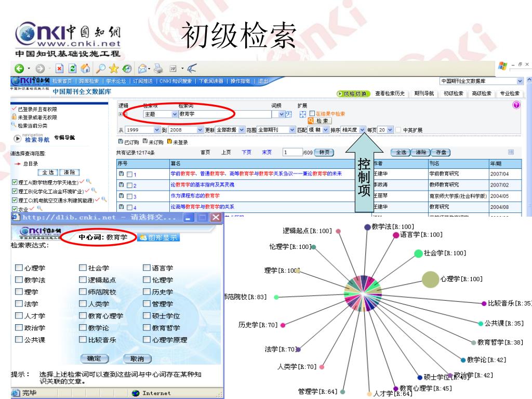The width and height of the screenshot is (532, 399).
Task: Click the 确定 button in popup
Action: click(95, 358)
